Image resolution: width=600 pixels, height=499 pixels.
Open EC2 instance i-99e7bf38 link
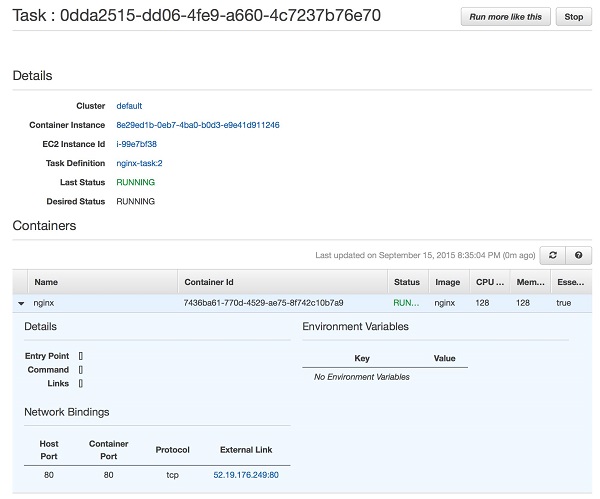(137, 144)
